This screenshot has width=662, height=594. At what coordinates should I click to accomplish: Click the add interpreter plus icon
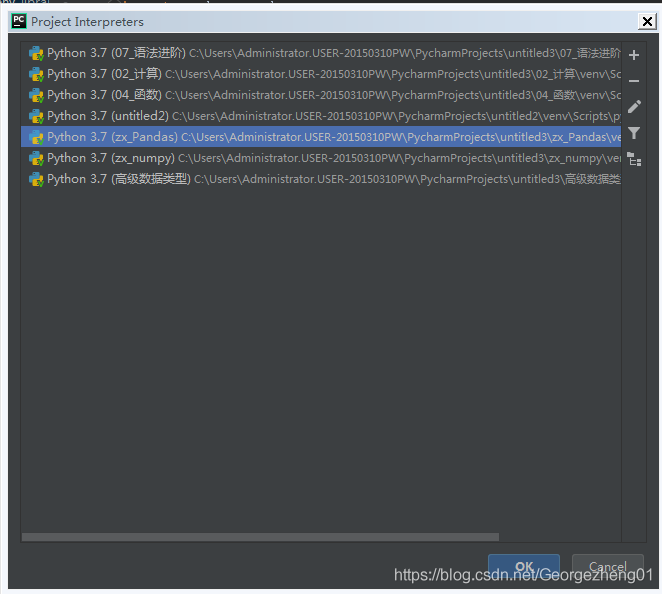coord(634,55)
